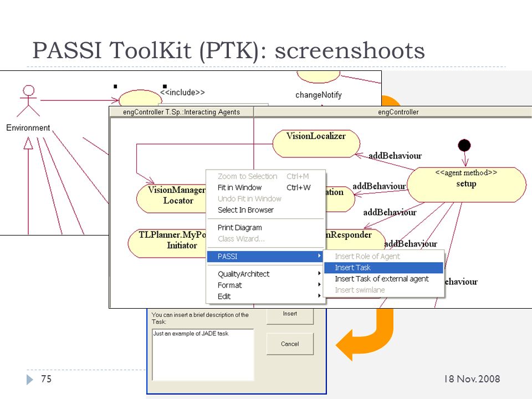Click the Cancel button in dialog

click(290, 344)
